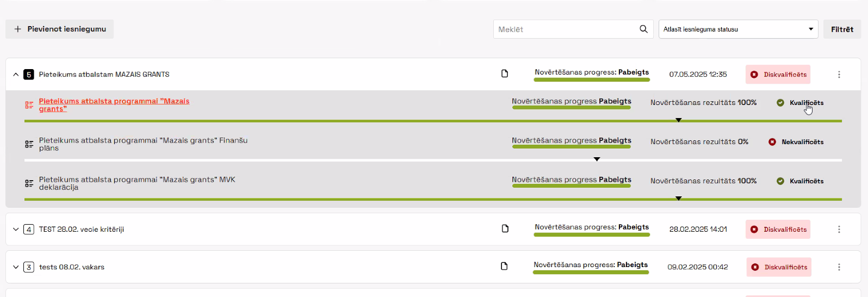Open document icon for TEST 28.02. row
Image resolution: width=868 pixels, height=297 pixels.
click(x=505, y=228)
